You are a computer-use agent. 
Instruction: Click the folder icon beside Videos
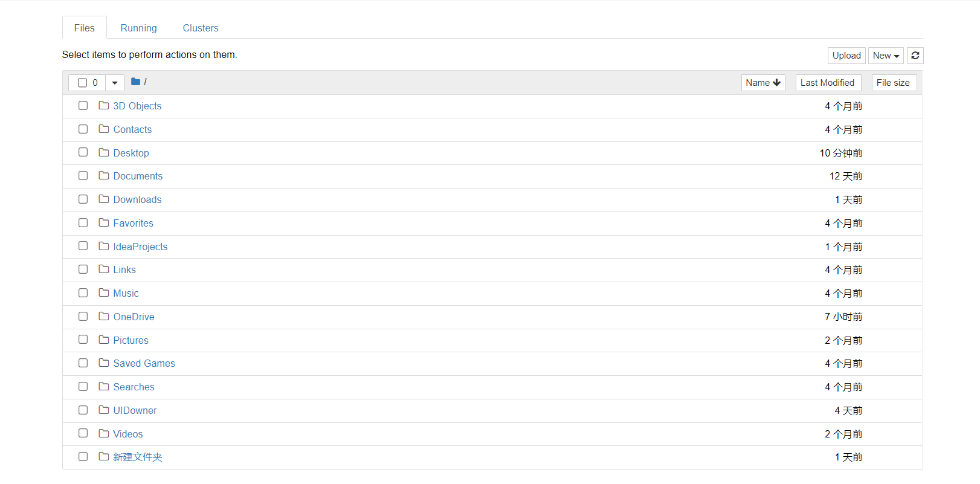pos(104,433)
